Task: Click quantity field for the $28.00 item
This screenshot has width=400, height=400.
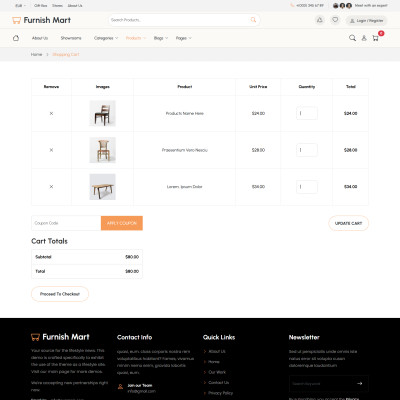Action: pos(307,150)
